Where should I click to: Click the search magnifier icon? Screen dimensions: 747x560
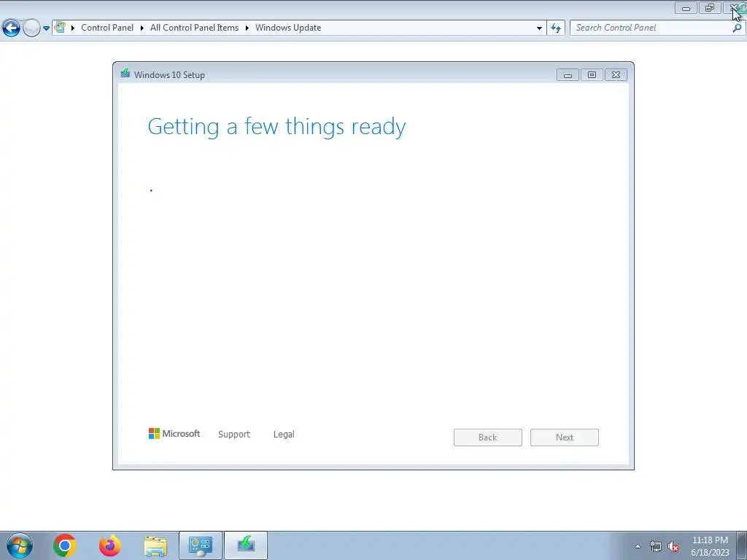[x=737, y=28]
